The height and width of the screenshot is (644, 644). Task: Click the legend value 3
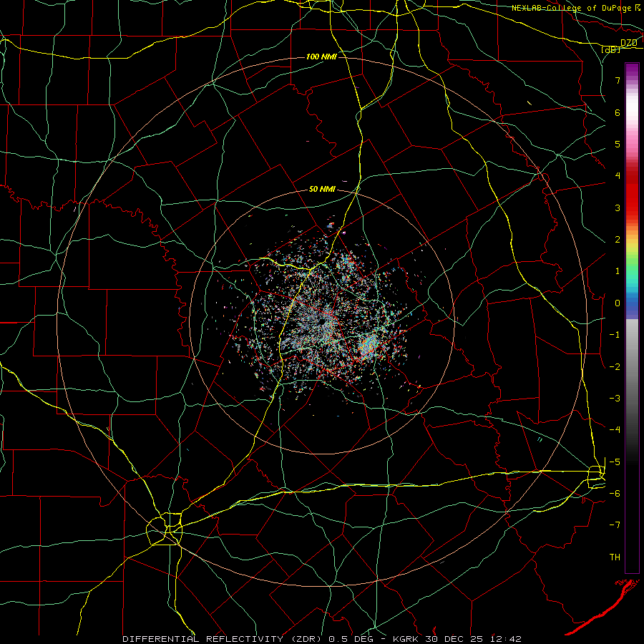(x=618, y=208)
